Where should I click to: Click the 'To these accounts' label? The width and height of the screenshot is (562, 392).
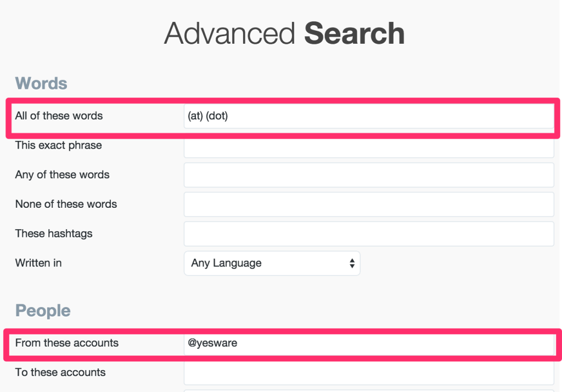60,372
